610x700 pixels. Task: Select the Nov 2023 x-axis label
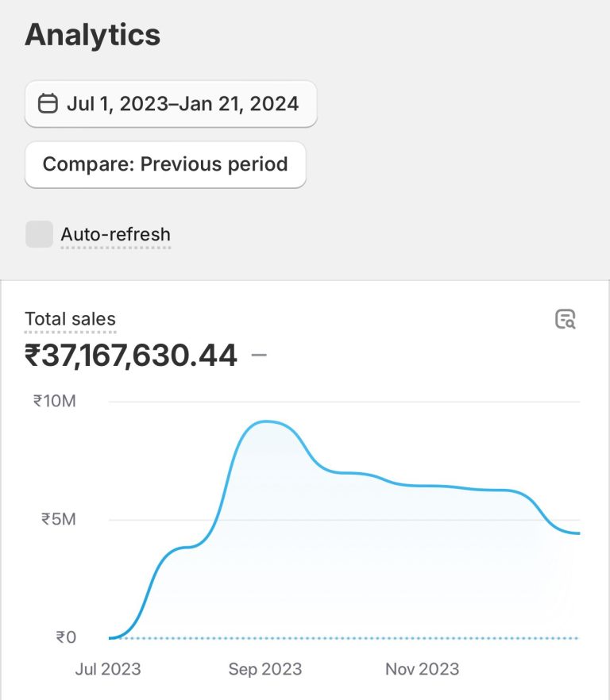click(x=422, y=669)
